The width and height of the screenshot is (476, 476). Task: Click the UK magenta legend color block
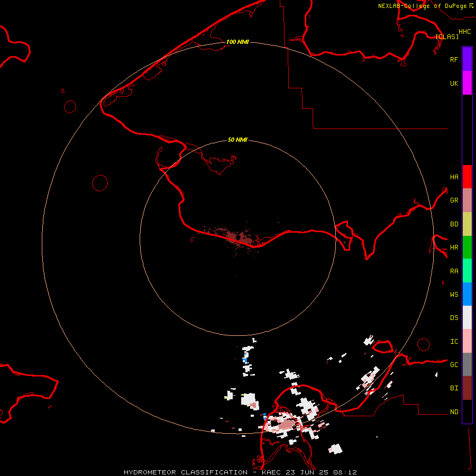pyautogui.click(x=467, y=83)
